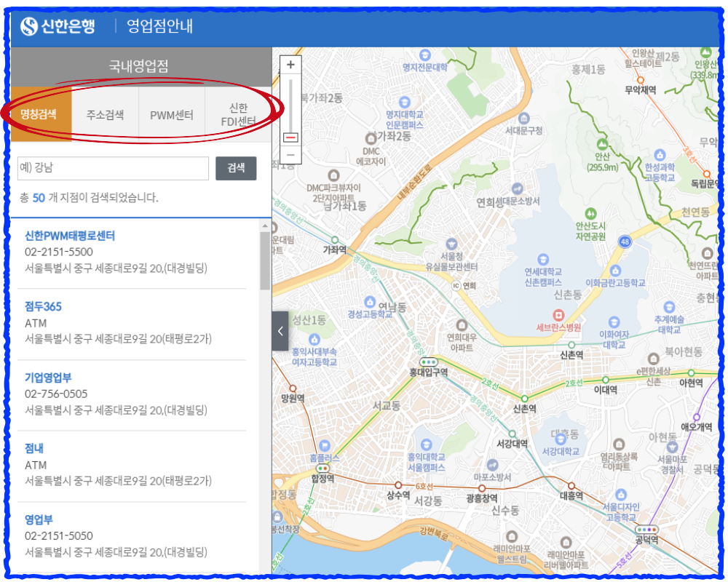The width and height of the screenshot is (728, 582).
Task: Click the 안산도시 자연공원 park icon
Action: click(590, 213)
